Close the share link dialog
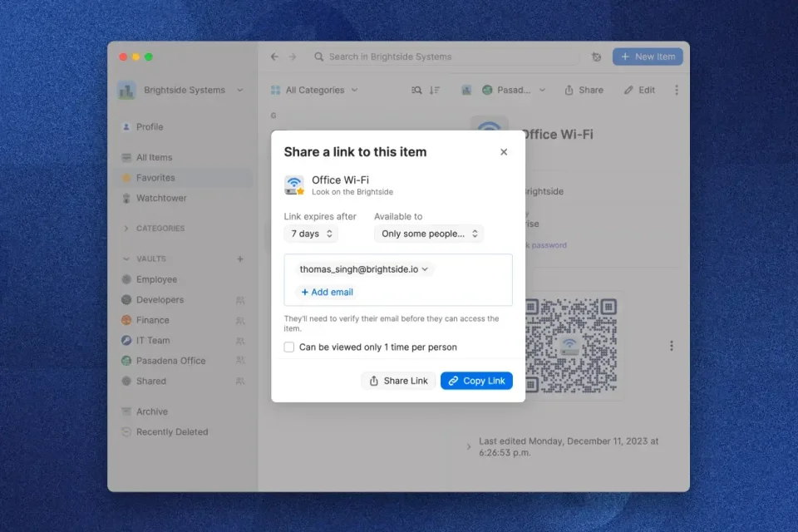This screenshot has height=532, width=798. [504, 152]
